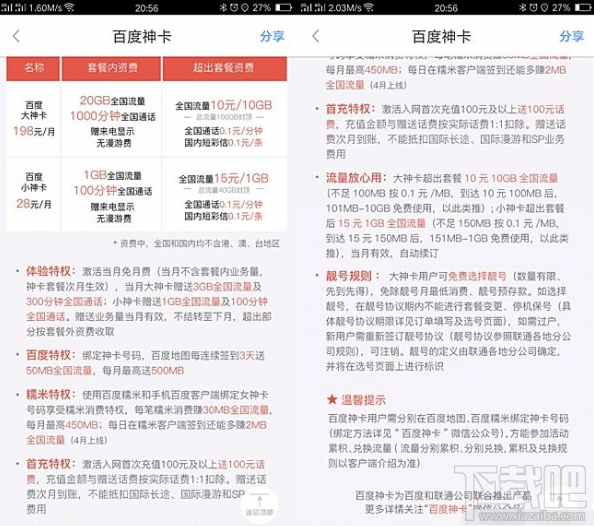Tap the 返回顶部 floating button

(259, 506)
